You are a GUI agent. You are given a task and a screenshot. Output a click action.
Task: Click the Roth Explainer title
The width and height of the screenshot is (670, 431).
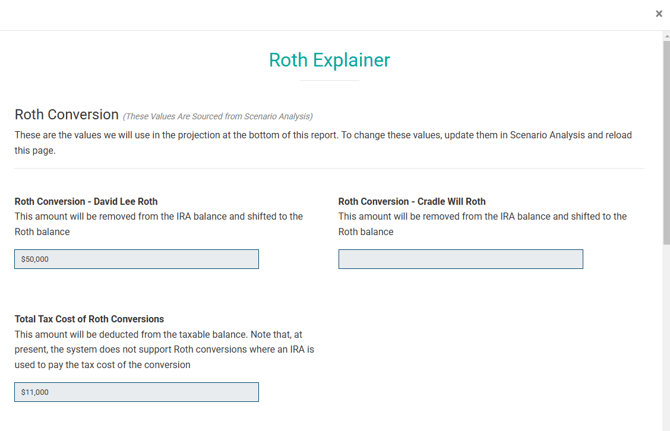click(x=329, y=60)
